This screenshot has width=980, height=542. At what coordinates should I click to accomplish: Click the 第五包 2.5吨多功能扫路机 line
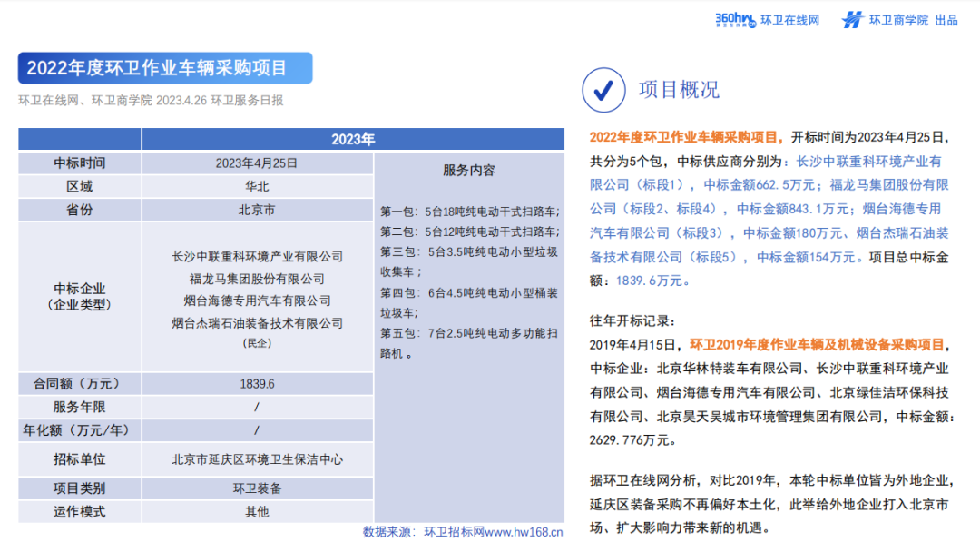point(469,344)
